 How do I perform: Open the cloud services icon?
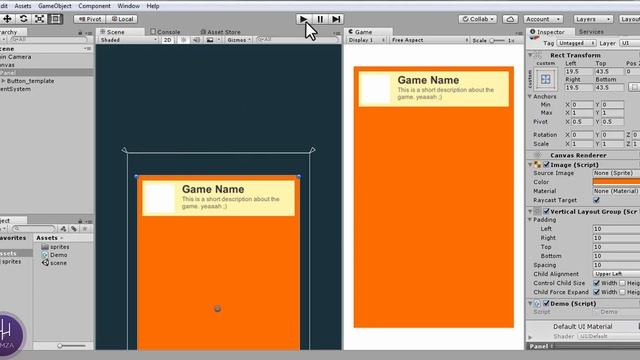click(510, 19)
